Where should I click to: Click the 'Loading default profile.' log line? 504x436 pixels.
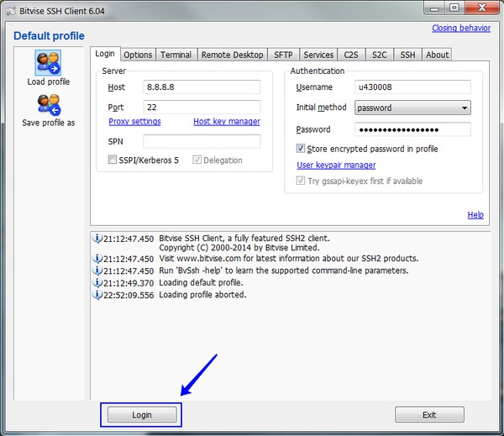pyautogui.click(x=201, y=282)
